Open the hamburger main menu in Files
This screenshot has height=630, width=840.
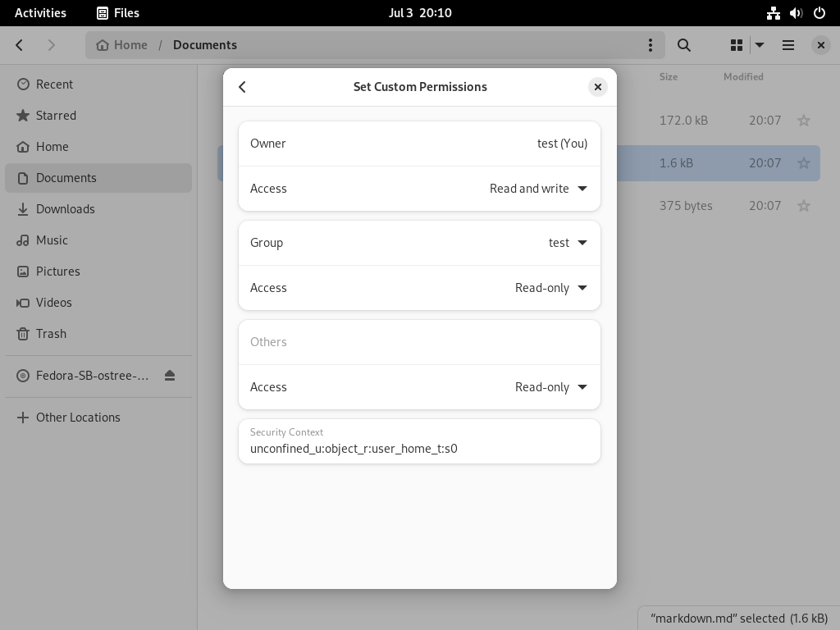[788, 45]
